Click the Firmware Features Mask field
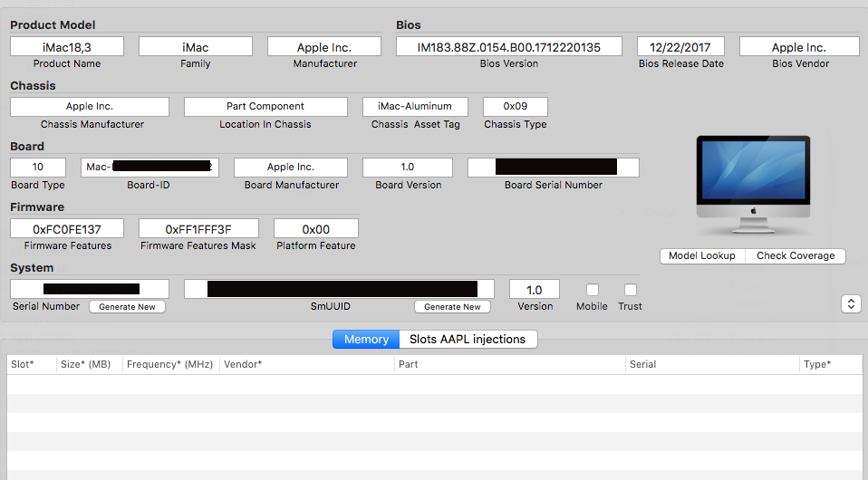 [x=198, y=228]
